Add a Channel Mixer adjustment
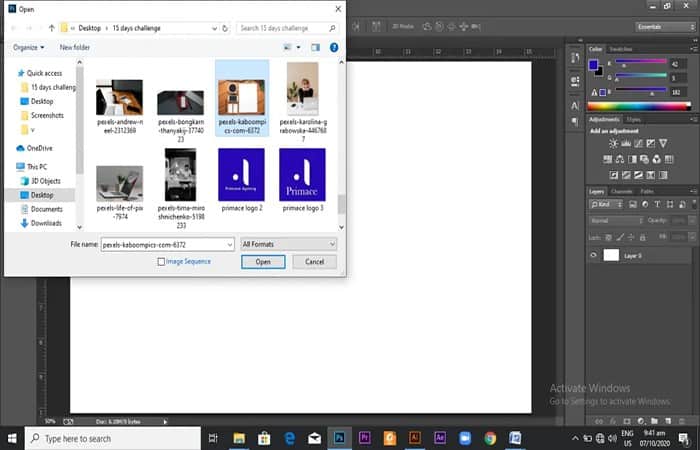Viewport: 700px width, 450px height. tap(657, 159)
